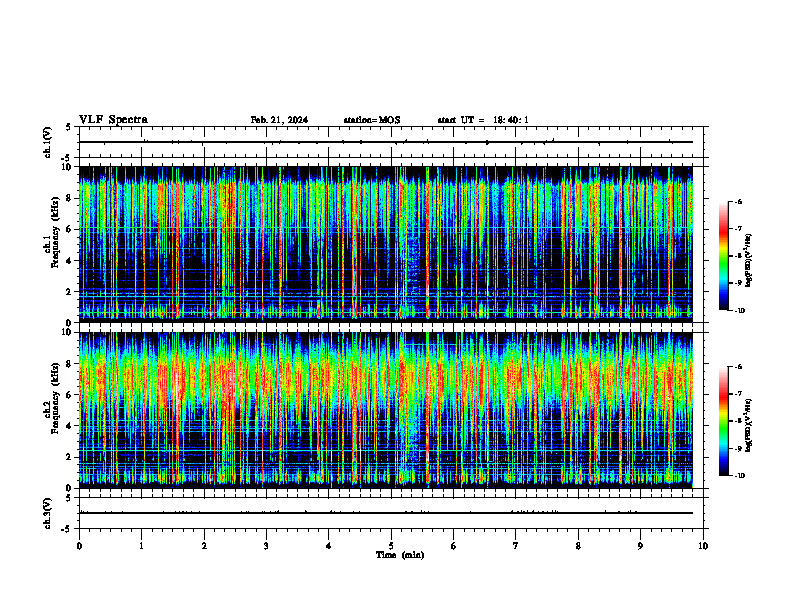This screenshot has width=792, height=612.
Task: Click the "ch.3(V)" waveform axis label
Action: click(x=47, y=513)
